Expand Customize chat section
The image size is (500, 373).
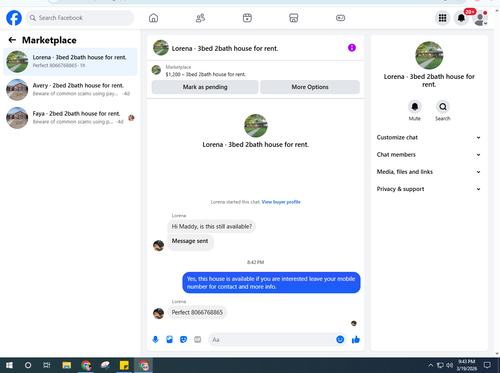pyautogui.click(x=429, y=137)
